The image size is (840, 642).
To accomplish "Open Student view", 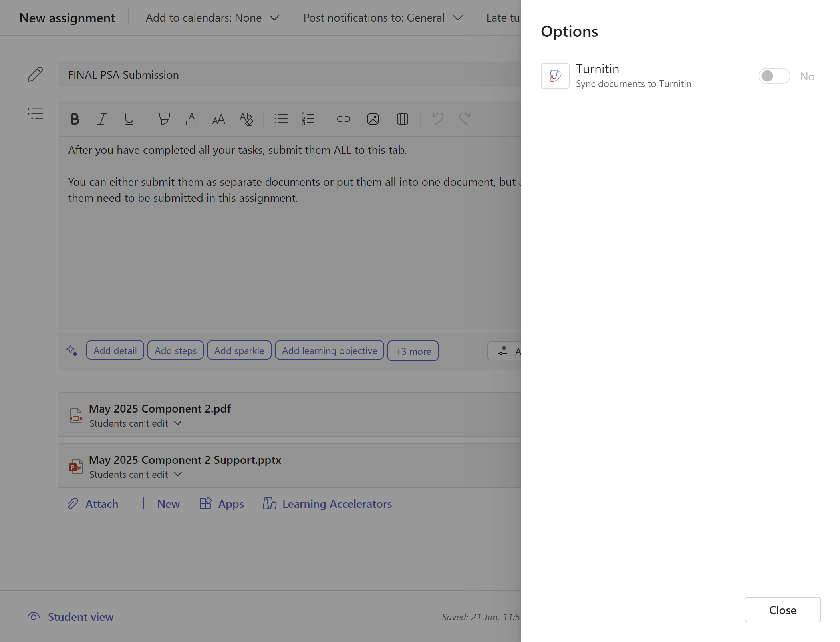I will 71,617.
